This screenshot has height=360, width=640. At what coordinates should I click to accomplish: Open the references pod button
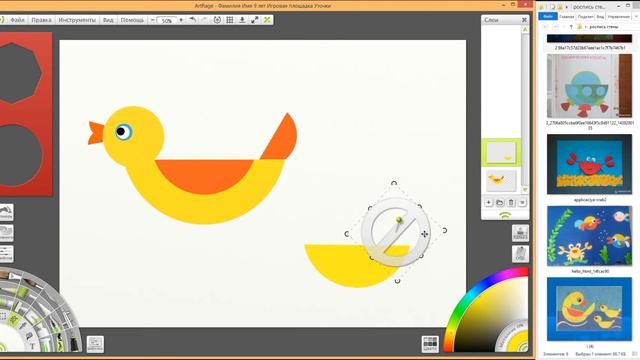pyautogui.click(x=520, y=254)
